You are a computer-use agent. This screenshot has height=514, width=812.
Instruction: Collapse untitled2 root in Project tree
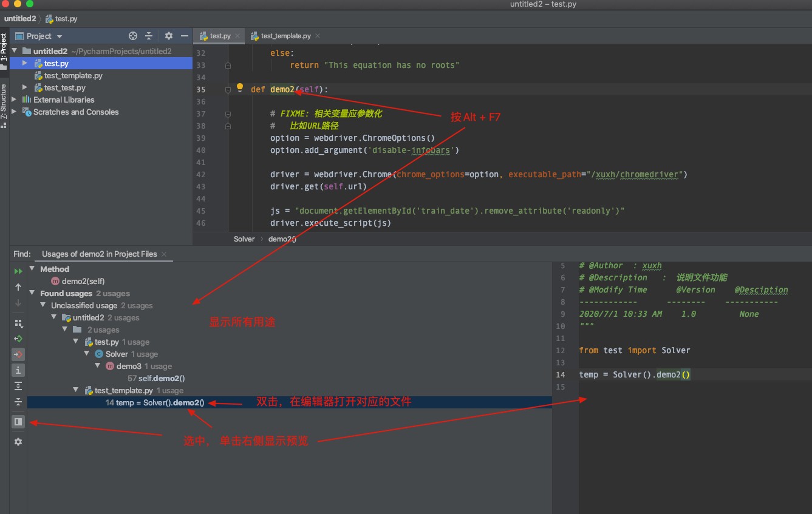[15, 51]
